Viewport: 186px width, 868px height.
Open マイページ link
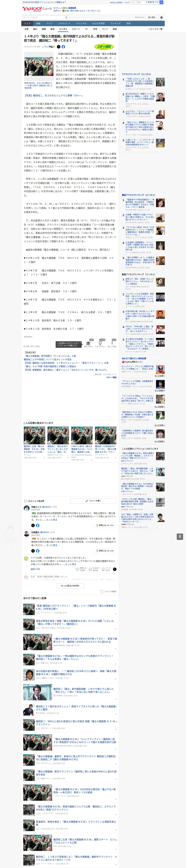click(x=139, y=18)
